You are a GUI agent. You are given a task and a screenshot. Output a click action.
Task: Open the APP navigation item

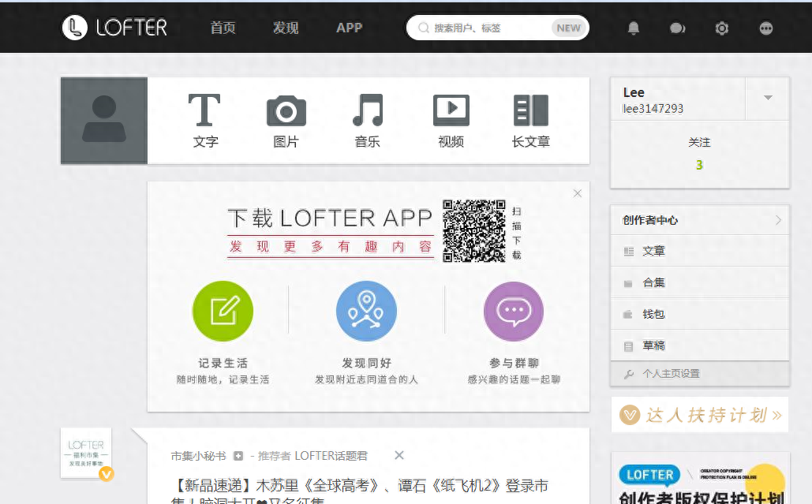(x=349, y=28)
